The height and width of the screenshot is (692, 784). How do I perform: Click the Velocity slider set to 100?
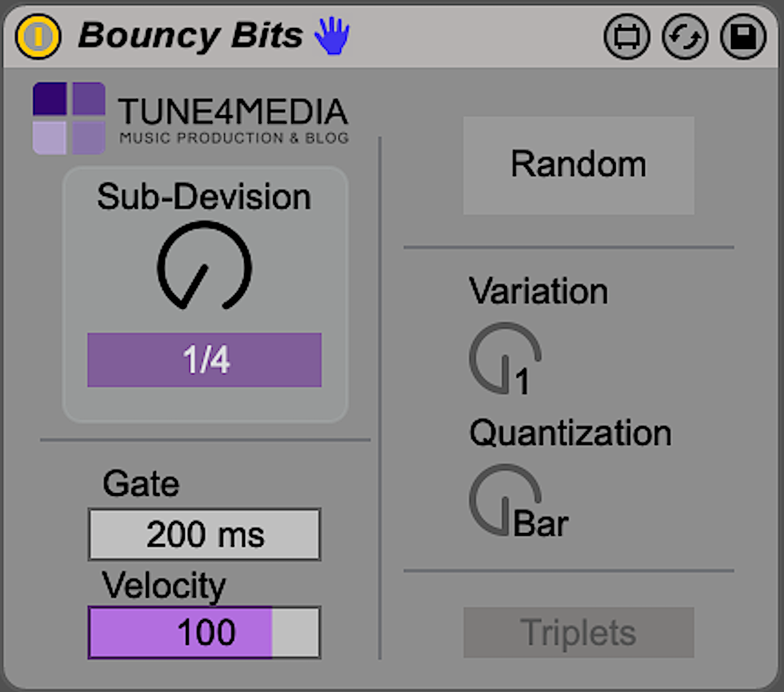(204, 632)
